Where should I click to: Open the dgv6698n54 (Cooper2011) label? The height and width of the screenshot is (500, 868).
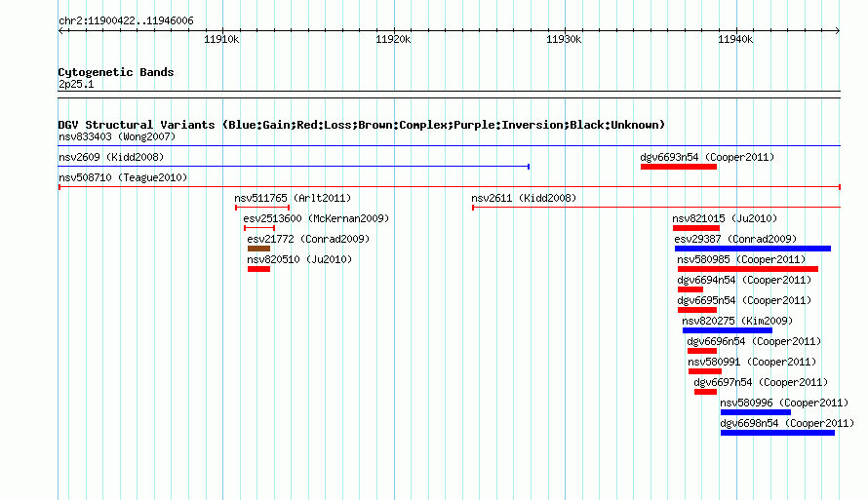pos(787,423)
